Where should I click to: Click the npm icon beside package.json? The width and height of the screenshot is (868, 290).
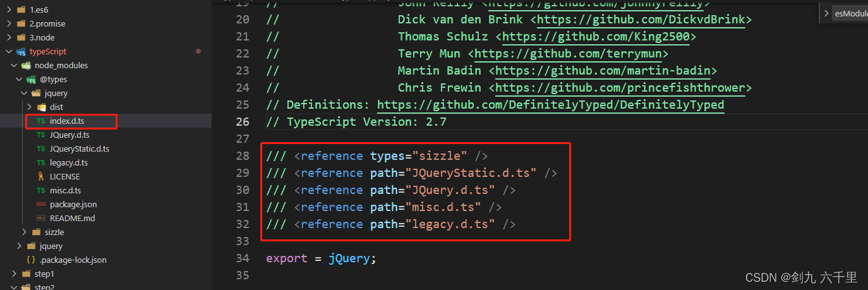coord(41,204)
